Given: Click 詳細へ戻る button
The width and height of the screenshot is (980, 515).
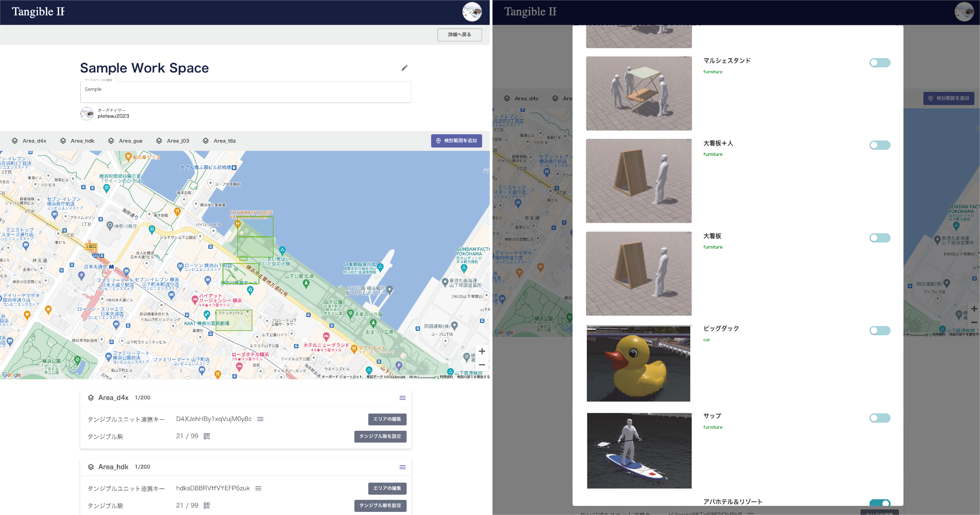Looking at the screenshot, I should pyautogui.click(x=460, y=35).
